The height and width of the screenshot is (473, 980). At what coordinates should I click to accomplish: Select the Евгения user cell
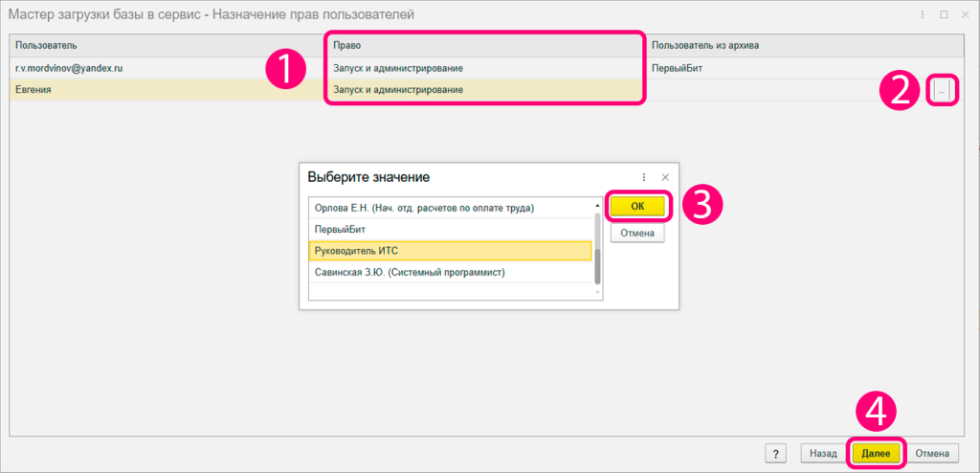click(x=167, y=90)
